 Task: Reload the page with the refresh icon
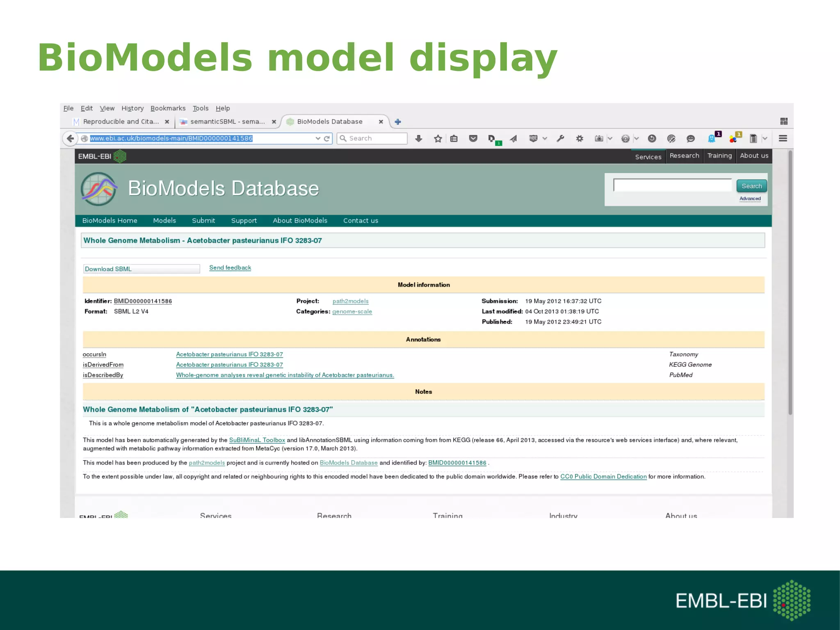[x=327, y=139]
